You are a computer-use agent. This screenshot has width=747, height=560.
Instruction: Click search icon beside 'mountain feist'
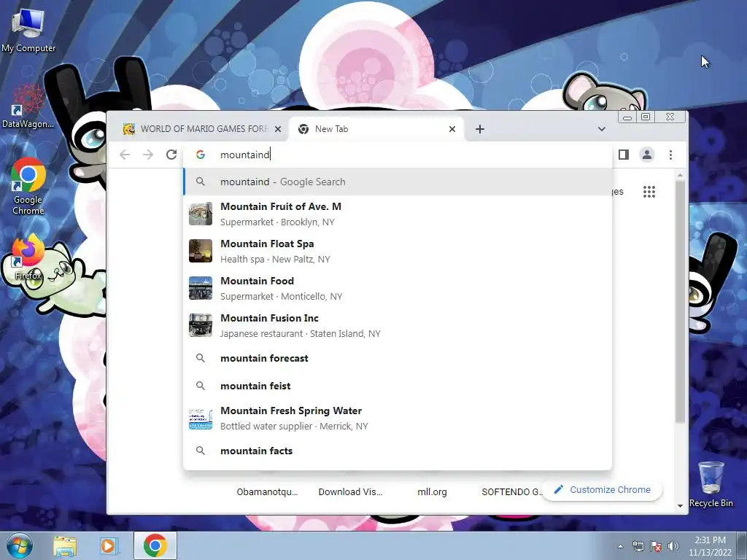201,385
